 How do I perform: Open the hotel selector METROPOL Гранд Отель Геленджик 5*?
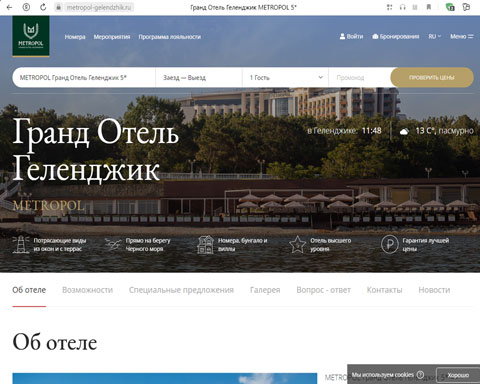point(84,78)
